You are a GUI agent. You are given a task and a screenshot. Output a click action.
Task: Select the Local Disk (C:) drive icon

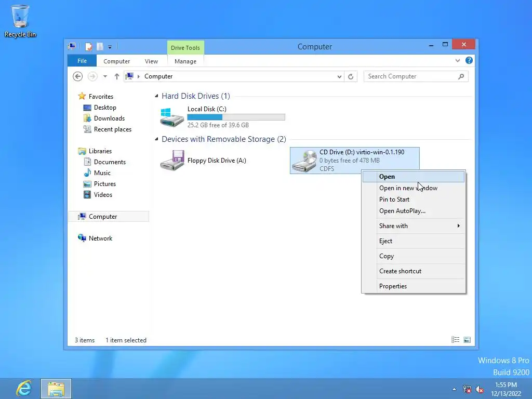[x=172, y=117]
